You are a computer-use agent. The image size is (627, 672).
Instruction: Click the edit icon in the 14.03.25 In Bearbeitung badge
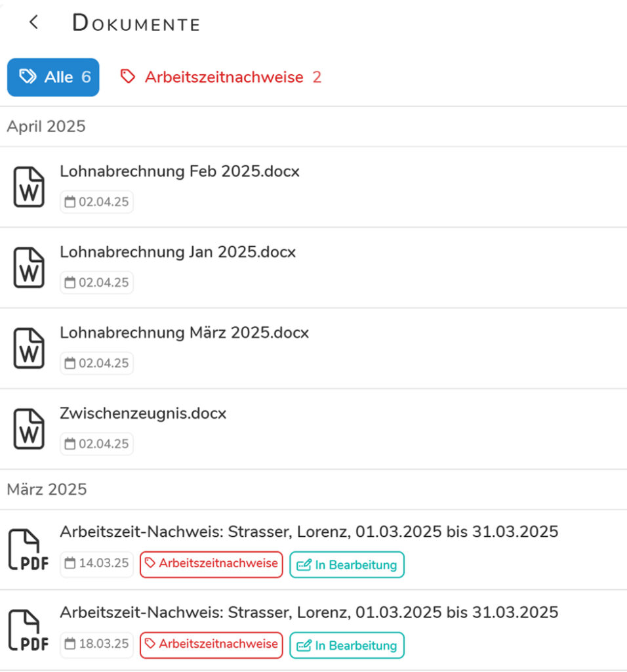(304, 565)
